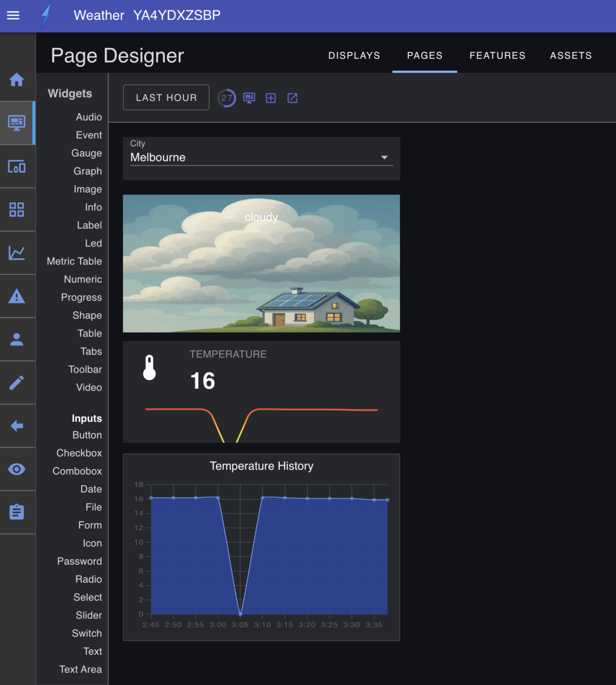Viewport: 616px width, 685px height.
Task: Click the clipboard icon in sidebar
Action: point(17,512)
